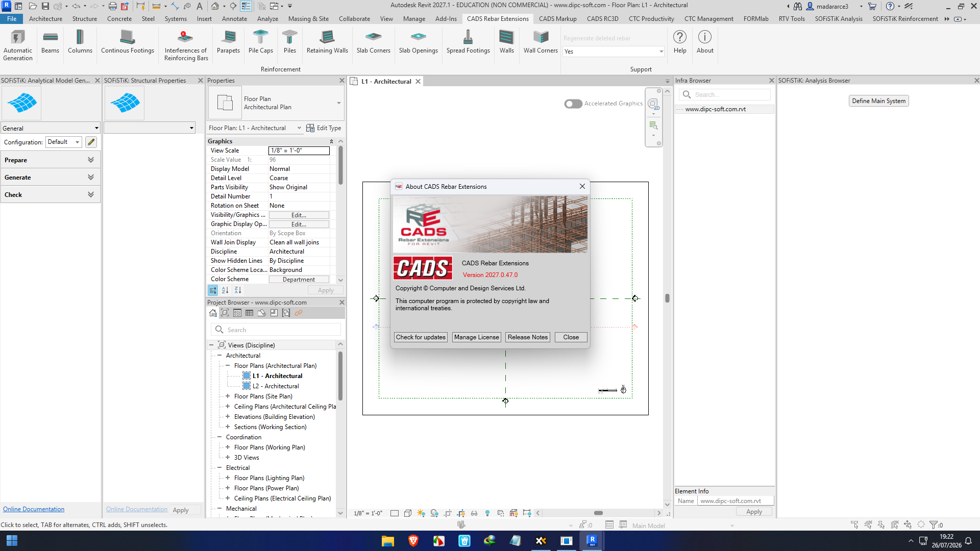Image resolution: width=980 pixels, height=551 pixels.
Task: Open Help in the Support panel
Action: pos(680,42)
